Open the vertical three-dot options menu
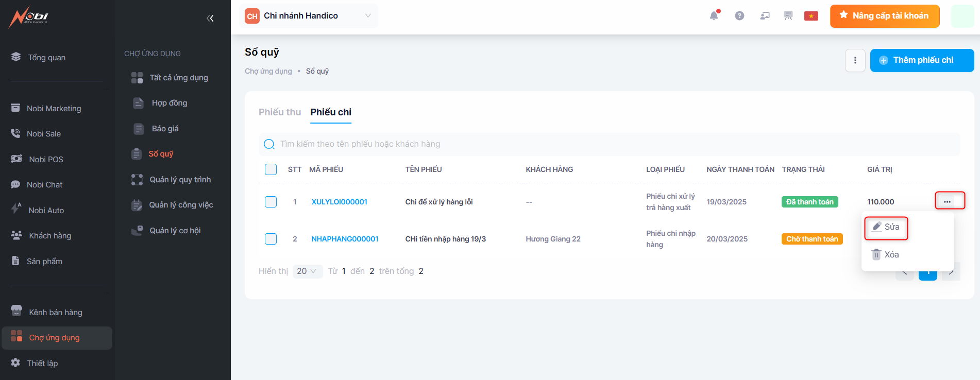Screen dimensions: 980x380 (855, 60)
